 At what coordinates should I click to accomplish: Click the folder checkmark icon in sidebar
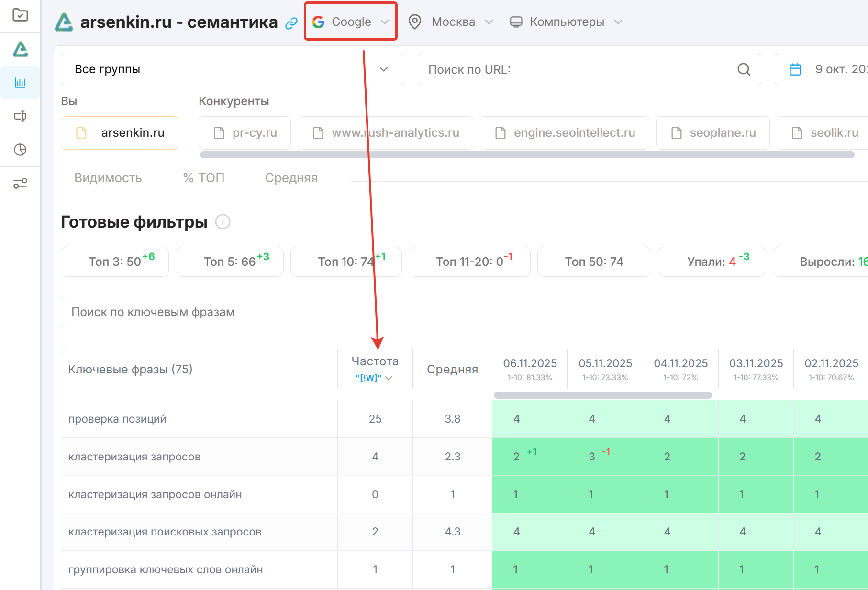point(20,15)
